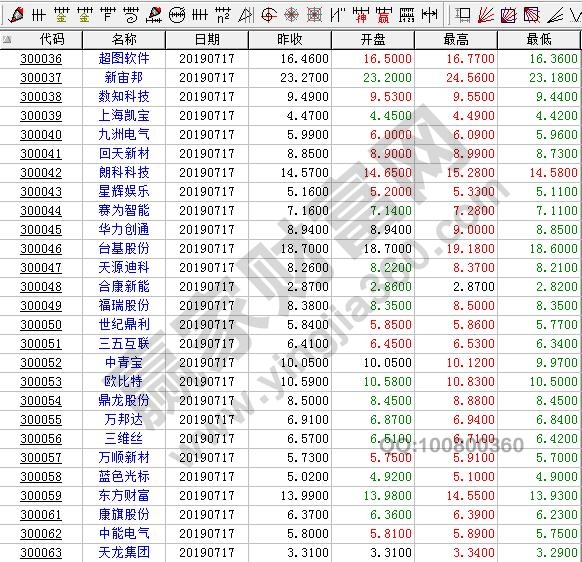Select stock name 星辉娱乐
Screen dimensions: 582x562
[124, 191]
